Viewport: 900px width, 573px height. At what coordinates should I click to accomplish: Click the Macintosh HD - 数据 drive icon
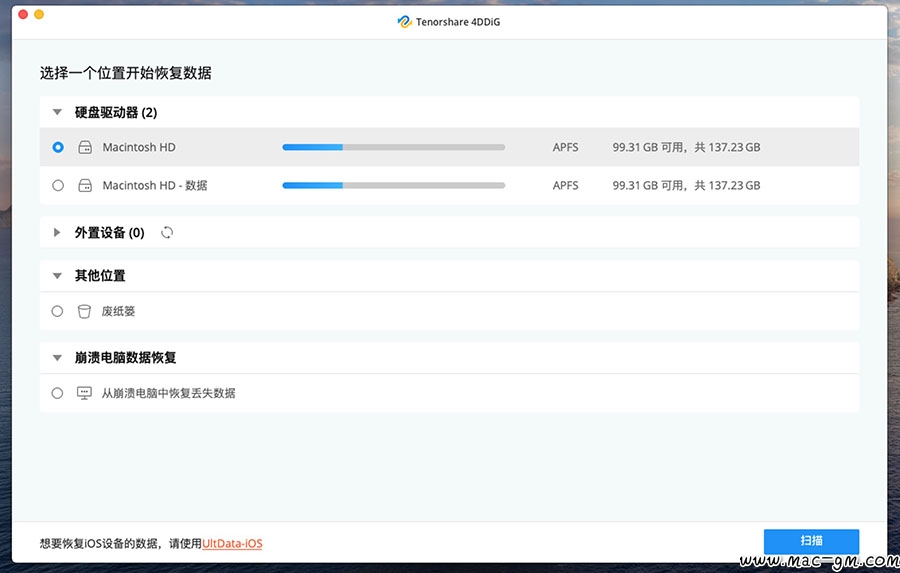click(85, 185)
